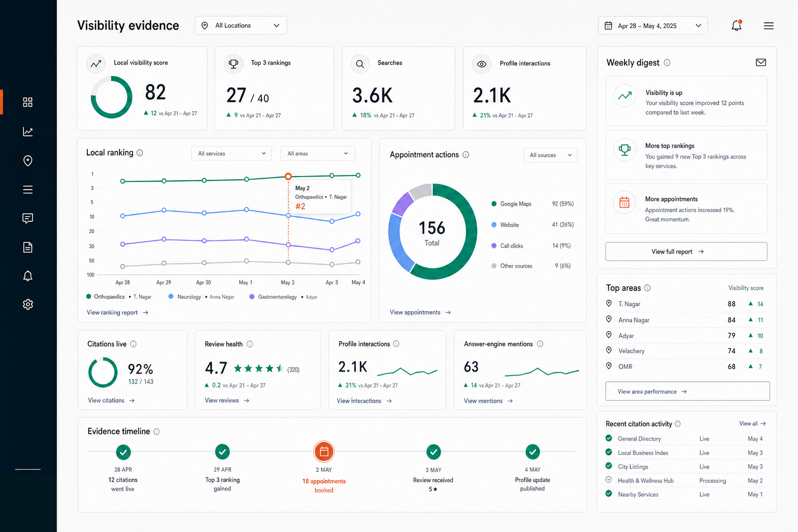Open View mentions link
Screen dimensions: 798x532
(x=488, y=401)
